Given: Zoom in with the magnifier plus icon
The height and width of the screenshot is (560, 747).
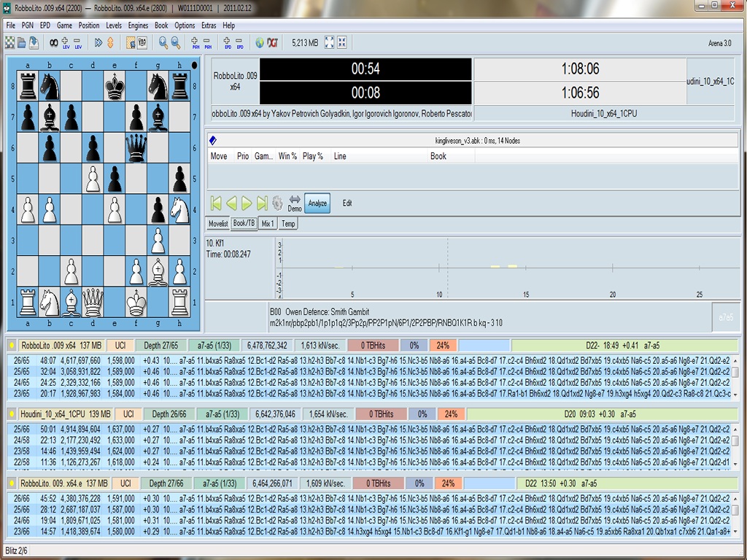Looking at the screenshot, I should (163, 43).
